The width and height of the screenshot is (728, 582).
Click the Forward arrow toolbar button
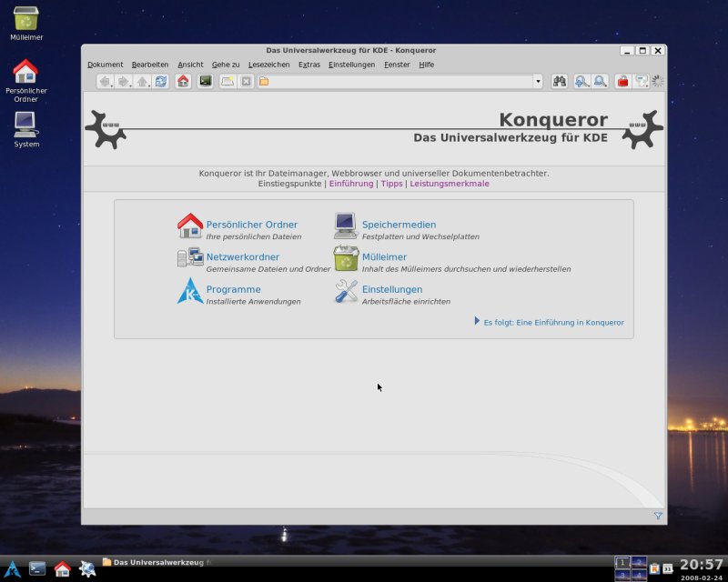[124, 82]
